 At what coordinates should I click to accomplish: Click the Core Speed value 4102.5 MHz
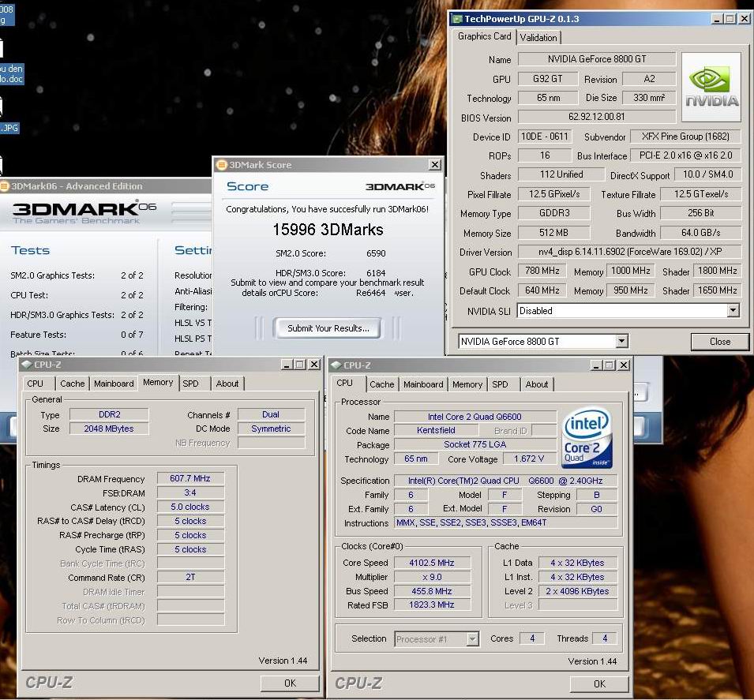tap(432, 563)
